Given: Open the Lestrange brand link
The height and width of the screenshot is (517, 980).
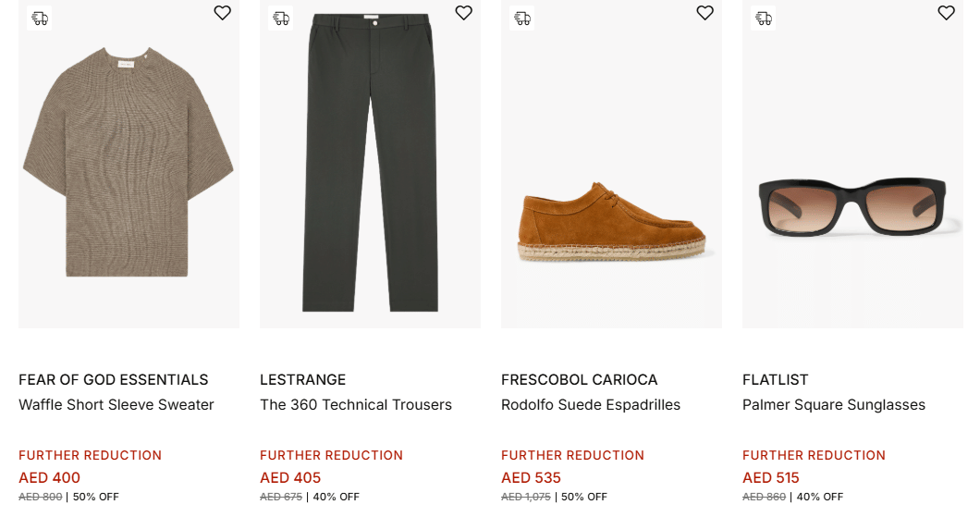Looking at the screenshot, I should point(302,380).
